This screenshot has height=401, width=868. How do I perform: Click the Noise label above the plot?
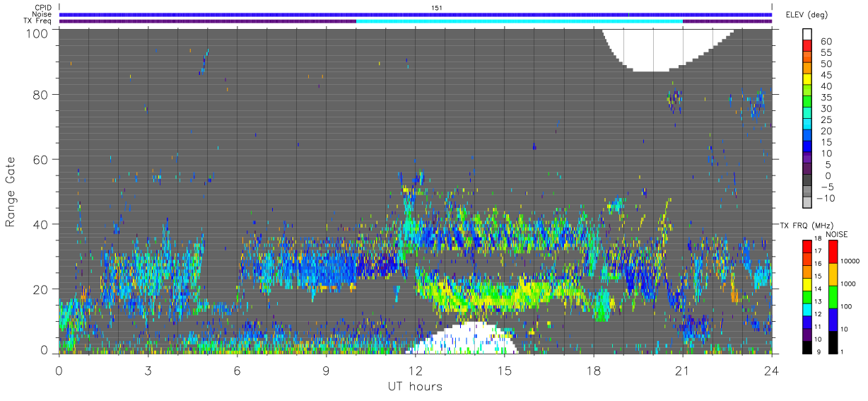[42, 14]
